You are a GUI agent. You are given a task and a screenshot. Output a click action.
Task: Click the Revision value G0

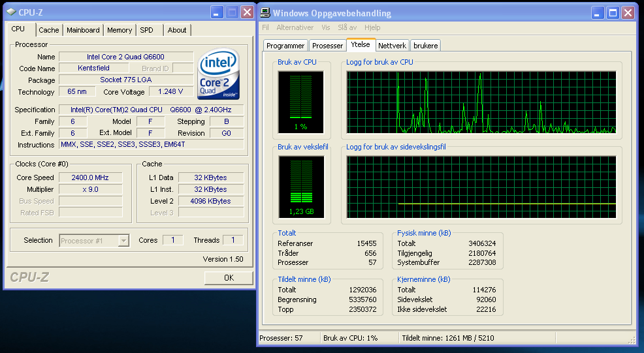[226, 133]
